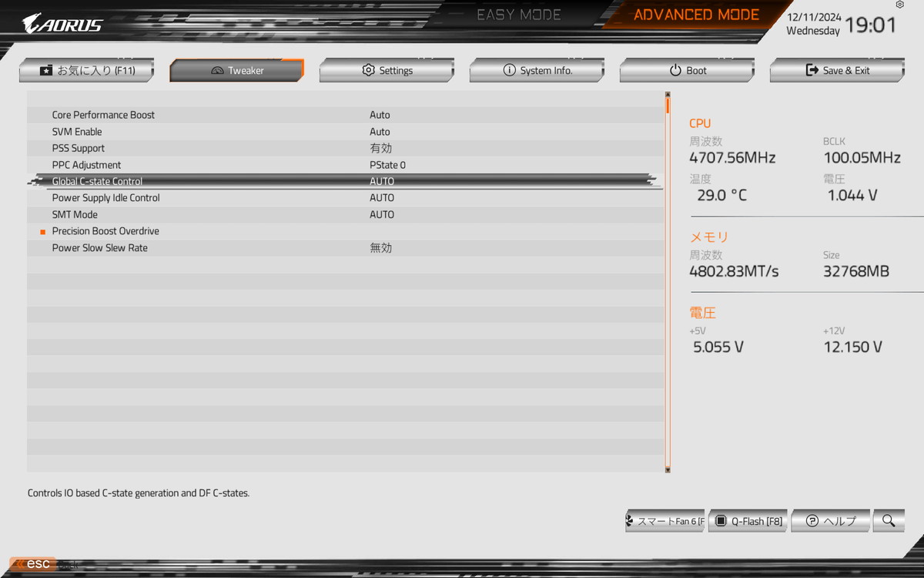Viewport: 924px width, 578px height.
Task: Change SVM Enable Auto value
Action: pos(380,132)
